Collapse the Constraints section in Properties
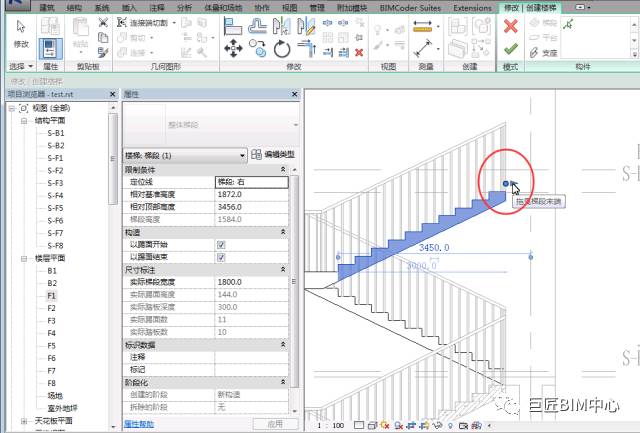The image size is (640, 433). click(x=283, y=169)
